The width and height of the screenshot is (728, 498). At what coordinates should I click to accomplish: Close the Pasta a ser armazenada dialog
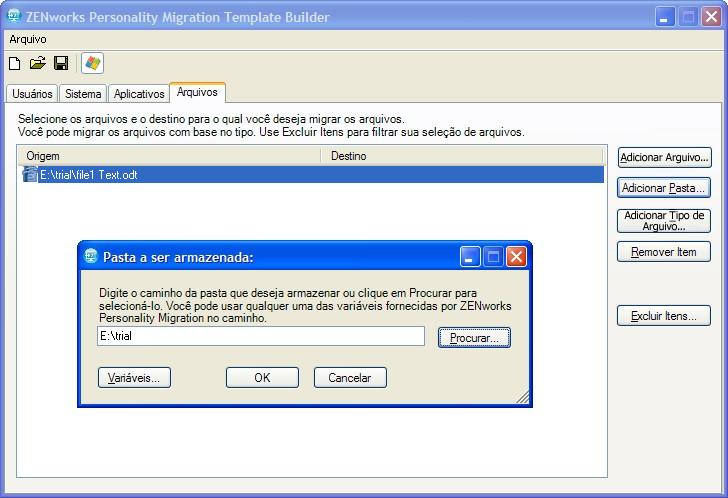click(x=516, y=256)
